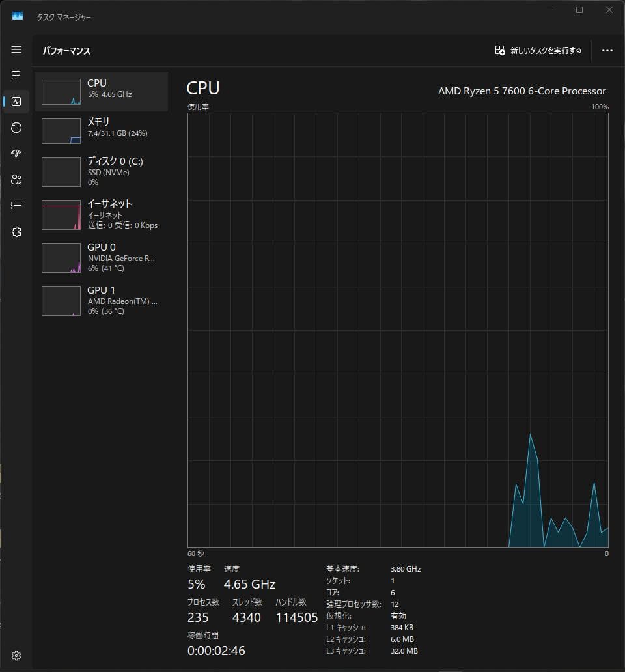Open the イーサネット network panel
The width and height of the screenshot is (625, 672).
(101, 215)
